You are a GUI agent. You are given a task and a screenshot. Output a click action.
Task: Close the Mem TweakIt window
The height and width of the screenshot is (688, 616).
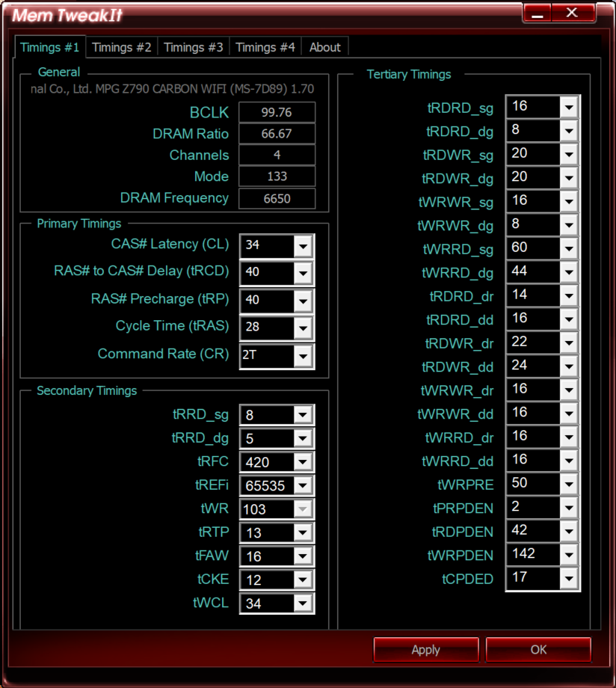[x=573, y=13]
